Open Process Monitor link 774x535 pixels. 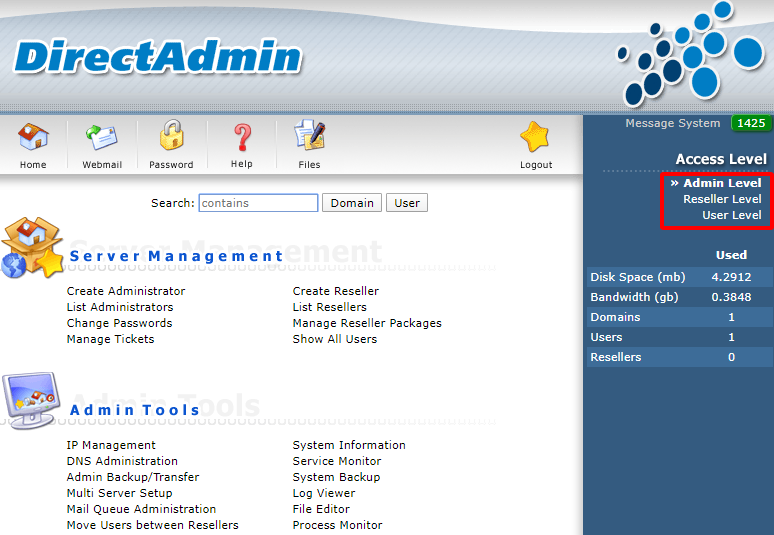[x=337, y=525]
